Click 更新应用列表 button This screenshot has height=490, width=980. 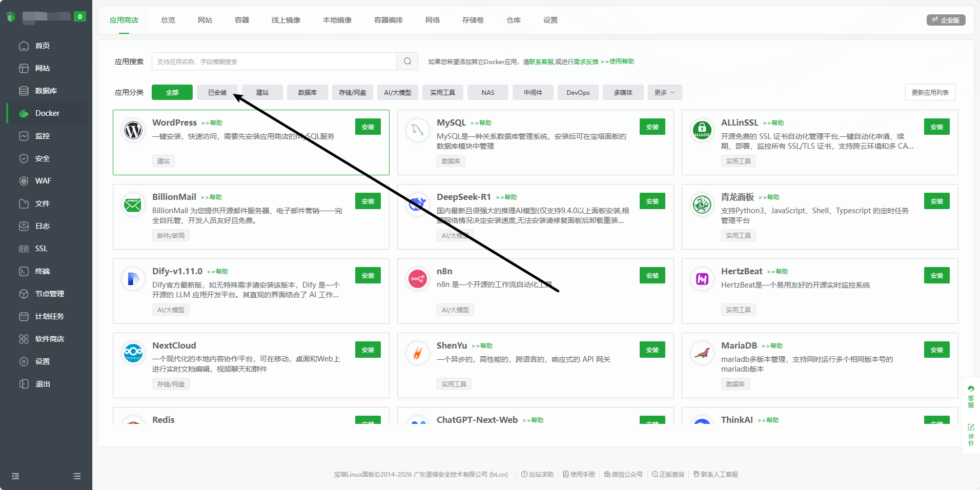930,92
